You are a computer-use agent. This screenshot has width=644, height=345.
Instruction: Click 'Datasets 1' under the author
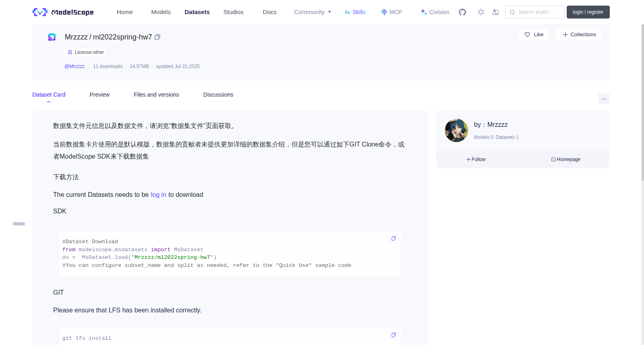tap(507, 137)
